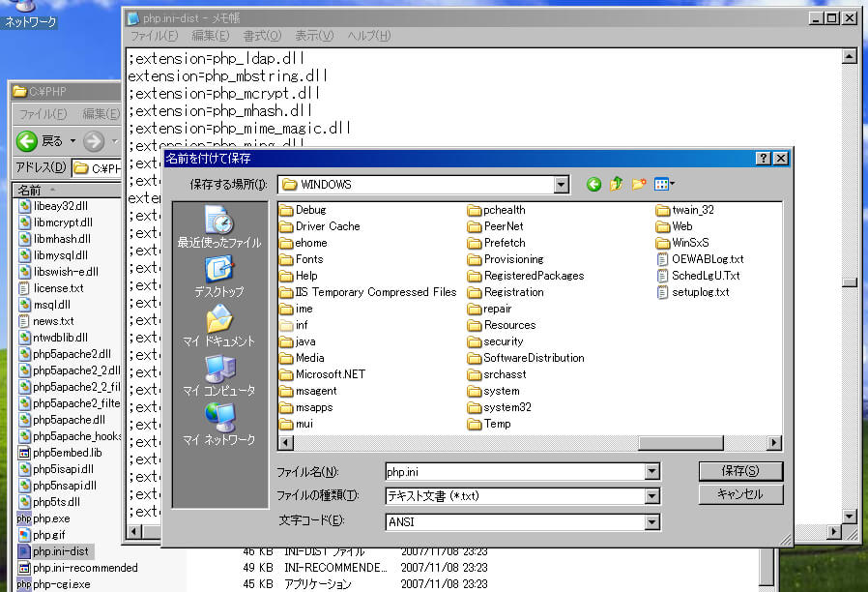
Task: Open the Views menu icon in dialog
Action: 664,184
